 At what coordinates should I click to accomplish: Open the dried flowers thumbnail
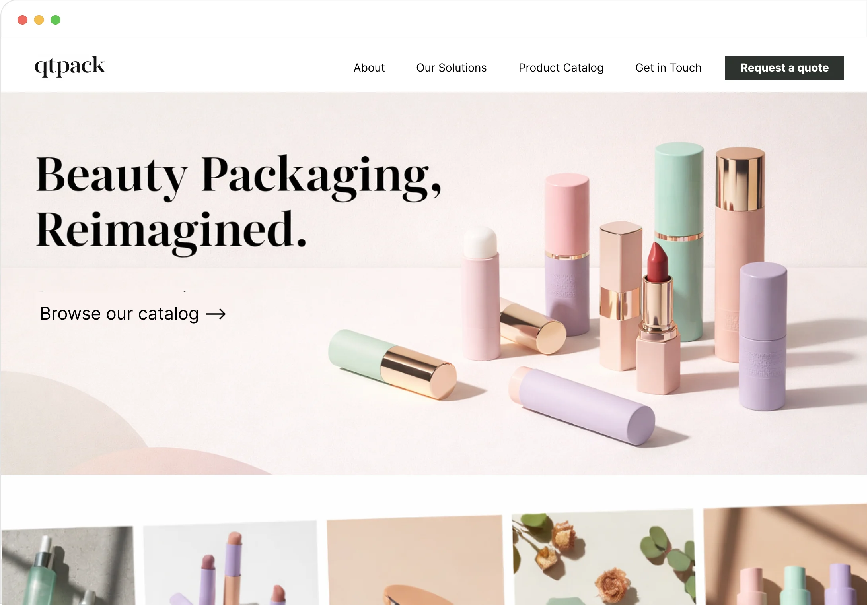click(604, 557)
